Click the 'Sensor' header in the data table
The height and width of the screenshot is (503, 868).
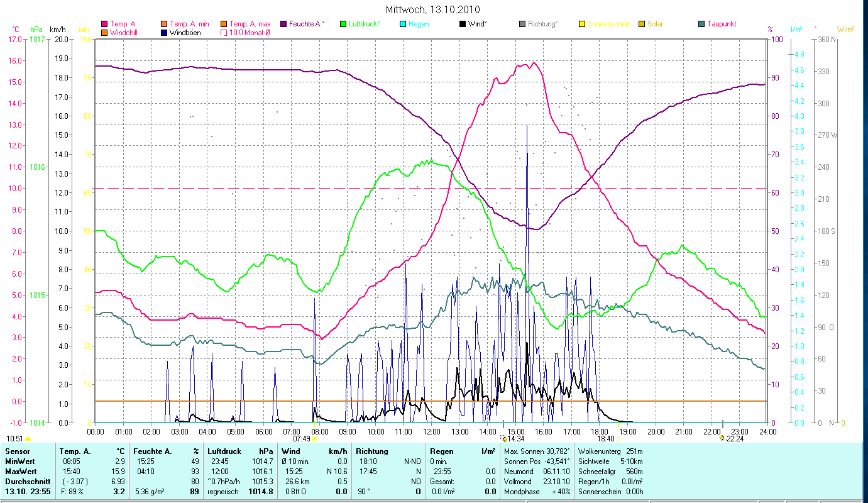pos(16,451)
